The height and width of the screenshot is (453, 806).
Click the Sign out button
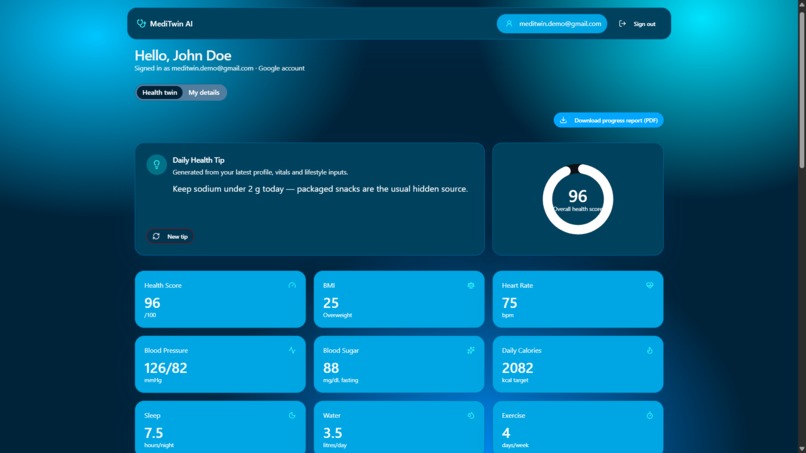click(637, 24)
